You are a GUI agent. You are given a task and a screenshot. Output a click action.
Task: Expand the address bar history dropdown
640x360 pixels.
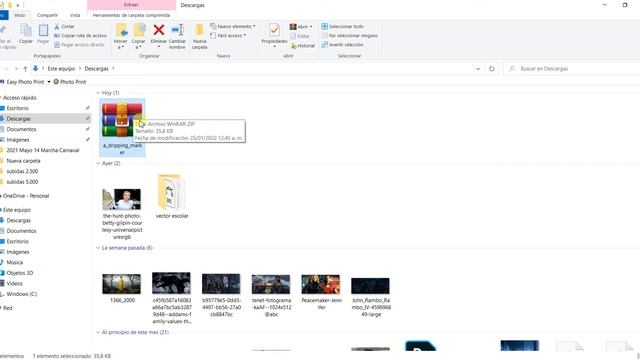478,69
